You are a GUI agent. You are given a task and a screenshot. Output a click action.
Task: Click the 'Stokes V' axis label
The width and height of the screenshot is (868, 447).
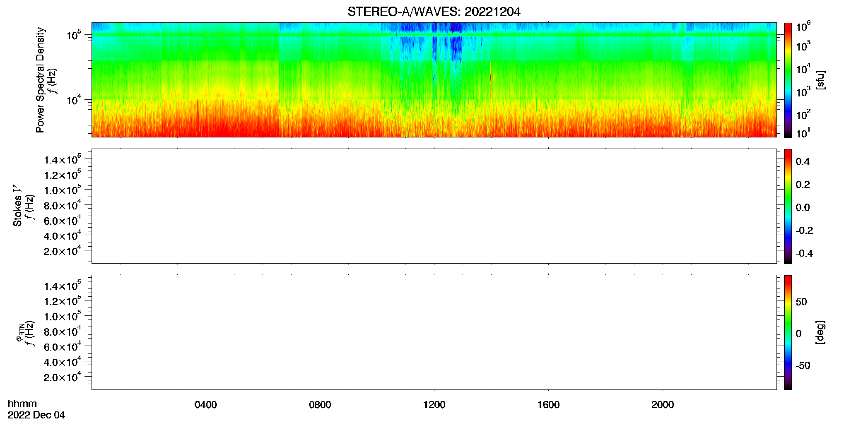[x=17, y=206]
